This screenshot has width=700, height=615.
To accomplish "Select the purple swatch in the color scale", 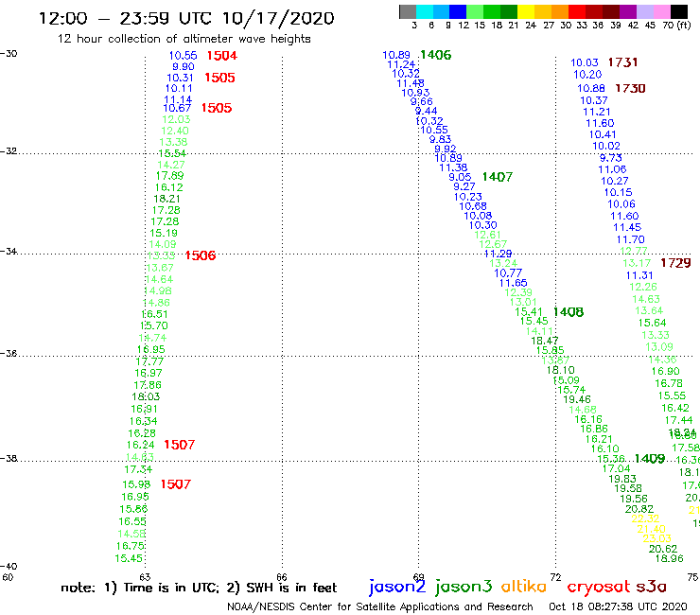I will (628, 11).
